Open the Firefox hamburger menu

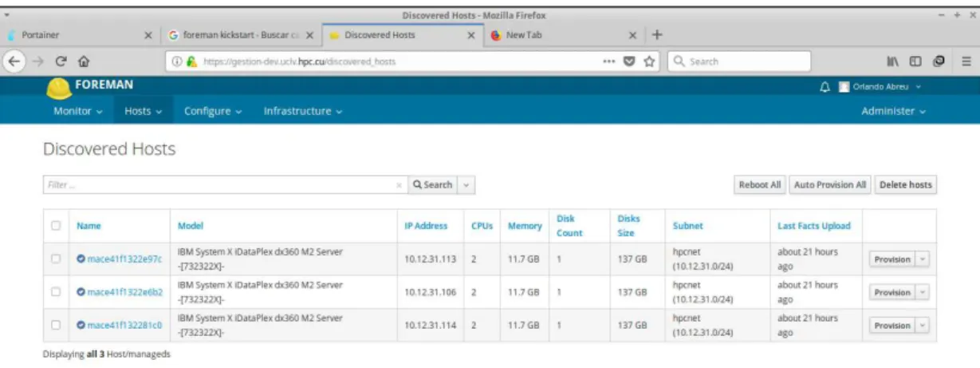pos(966,61)
